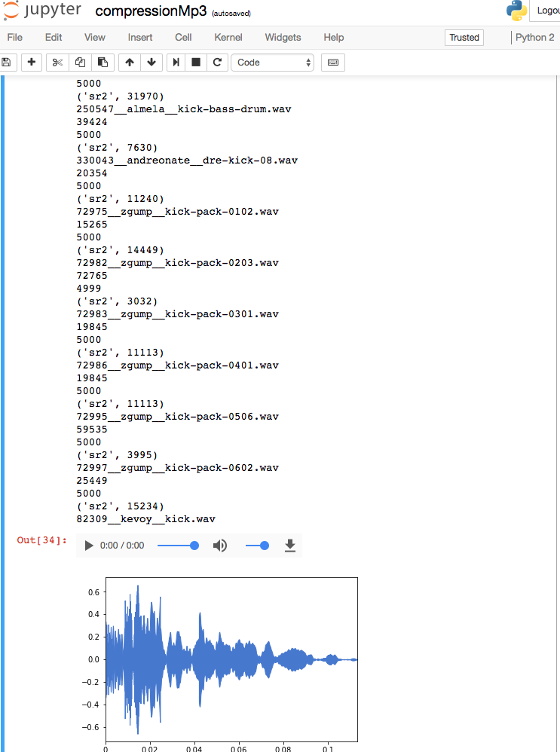The image size is (560, 752).
Task: Click output value 59535
Action: (x=92, y=429)
